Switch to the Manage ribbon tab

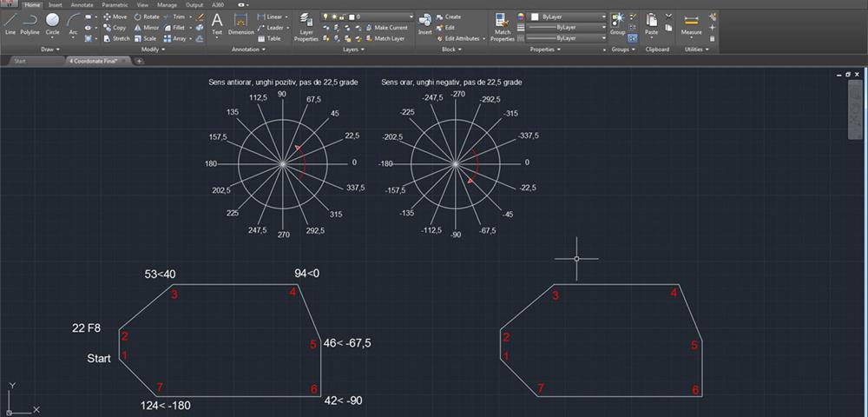click(167, 4)
